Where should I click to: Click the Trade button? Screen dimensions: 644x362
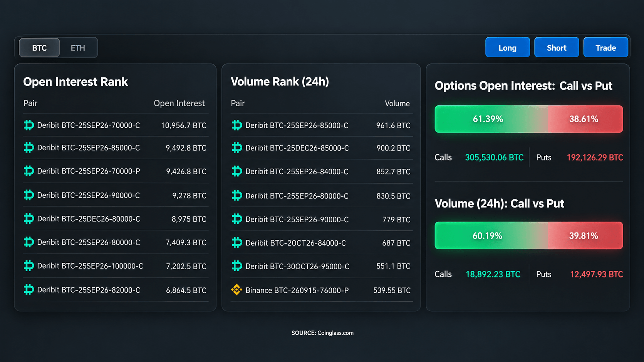pyautogui.click(x=606, y=47)
